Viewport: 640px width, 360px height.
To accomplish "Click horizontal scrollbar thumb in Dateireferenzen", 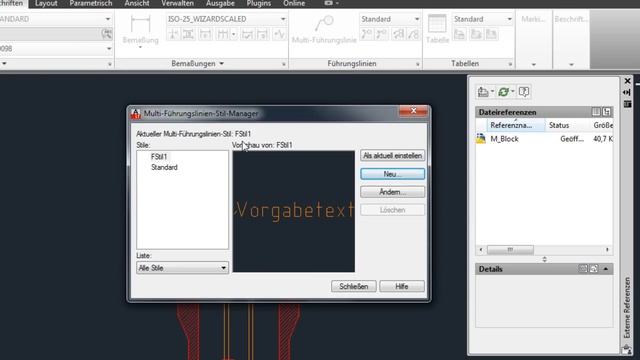I will (510, 249).
